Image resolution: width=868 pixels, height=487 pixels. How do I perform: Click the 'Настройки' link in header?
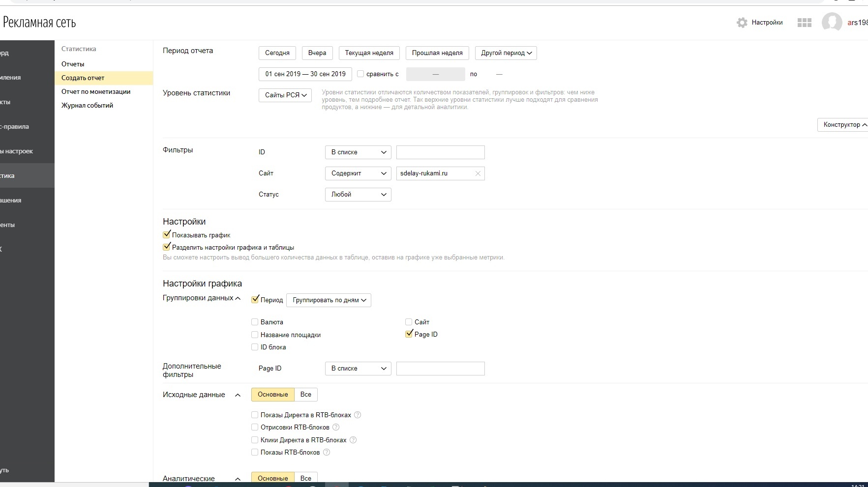coord(767,23)
